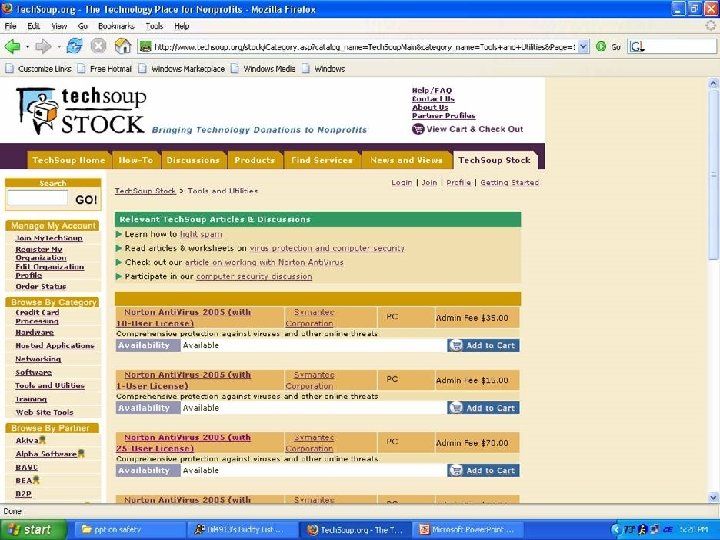Click the clock in the system tray
720x540 pixels.
tap(693, 530)
